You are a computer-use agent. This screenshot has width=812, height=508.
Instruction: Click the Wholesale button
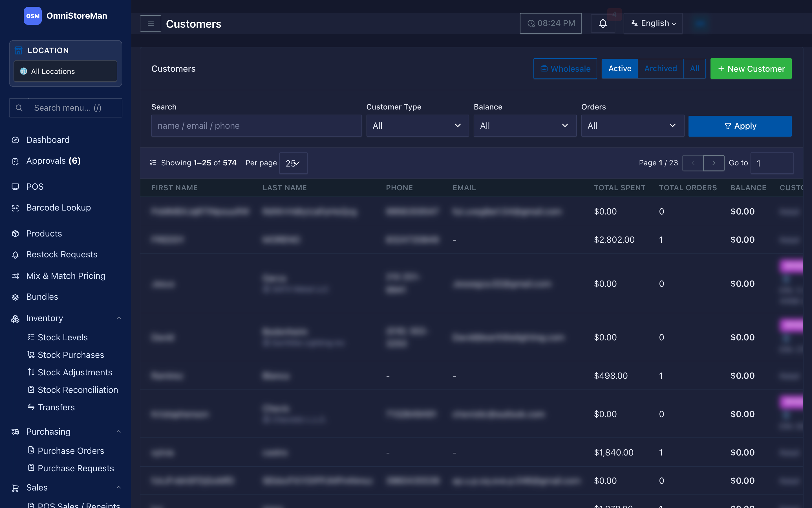click(x=565, y=69)
